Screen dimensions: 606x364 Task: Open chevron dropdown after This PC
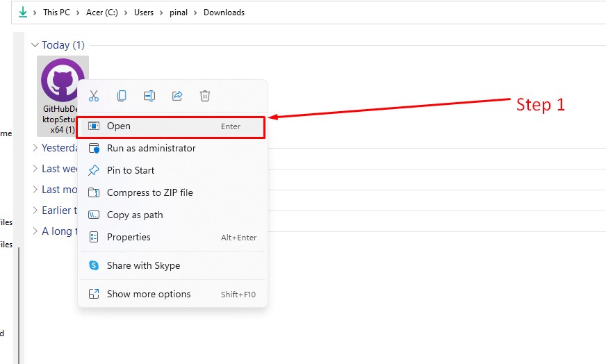pyautogui.click(x=78, y=13)
